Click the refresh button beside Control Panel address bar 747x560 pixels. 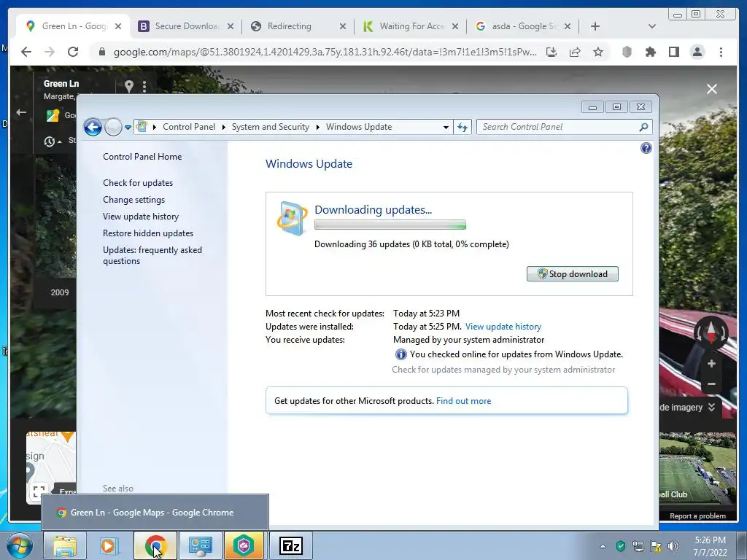462,127
